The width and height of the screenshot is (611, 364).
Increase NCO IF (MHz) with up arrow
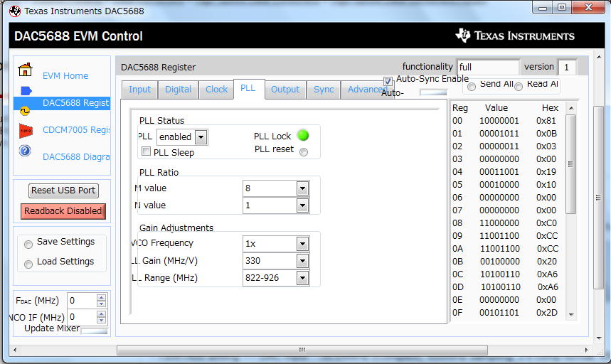[101, 314]
